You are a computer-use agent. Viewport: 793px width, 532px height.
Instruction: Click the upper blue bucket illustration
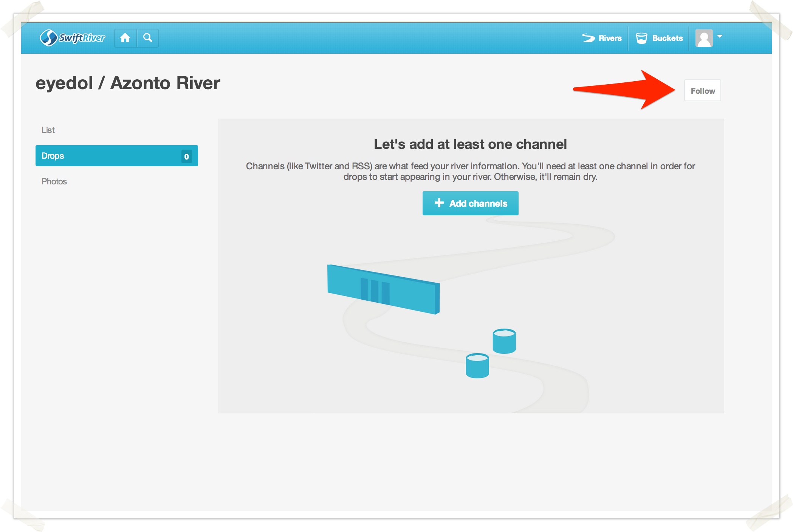pos(504,341)
